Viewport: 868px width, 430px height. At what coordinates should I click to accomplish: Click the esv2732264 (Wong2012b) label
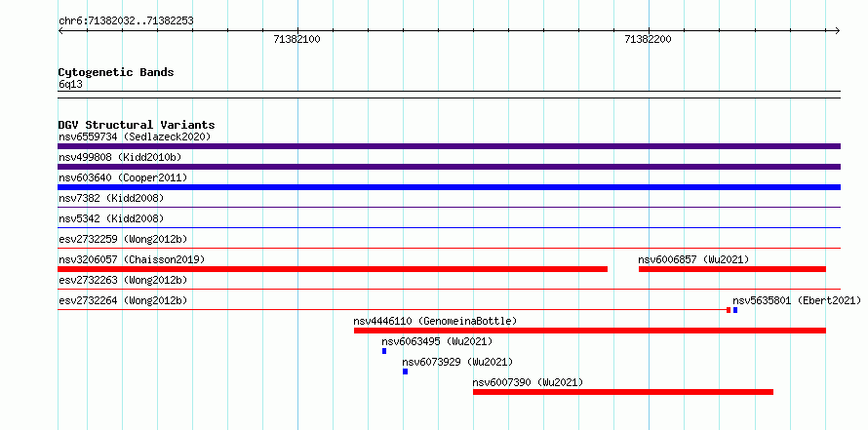[123, 300]
